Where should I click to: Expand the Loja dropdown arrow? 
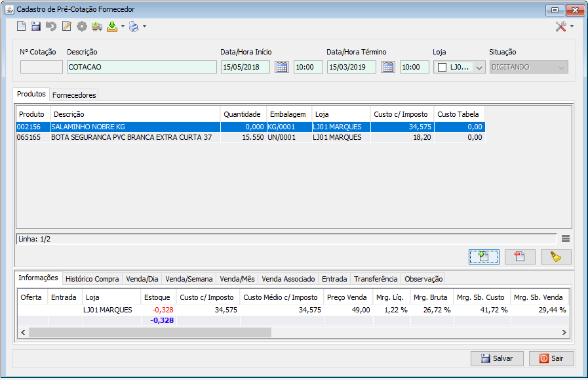coord(479,68)
